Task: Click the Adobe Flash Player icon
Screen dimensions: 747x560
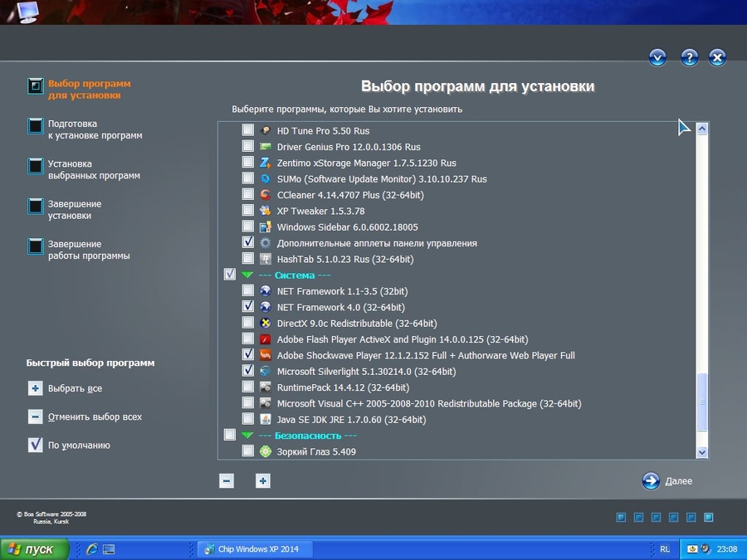Action: coord(266,339)
